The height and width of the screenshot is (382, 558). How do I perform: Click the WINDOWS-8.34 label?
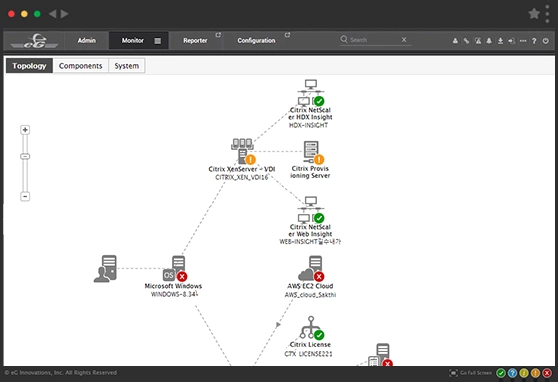point(174,294)
